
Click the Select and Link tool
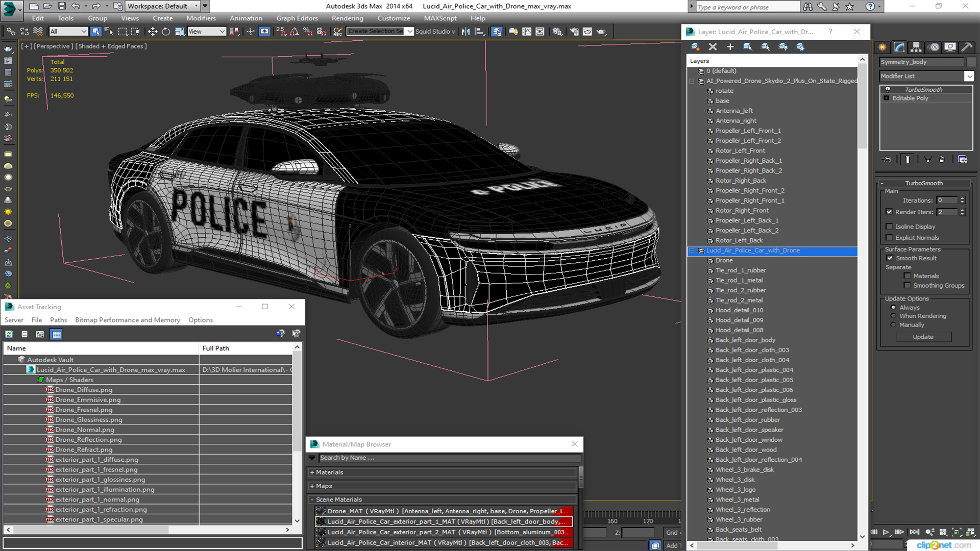(11, 32)
